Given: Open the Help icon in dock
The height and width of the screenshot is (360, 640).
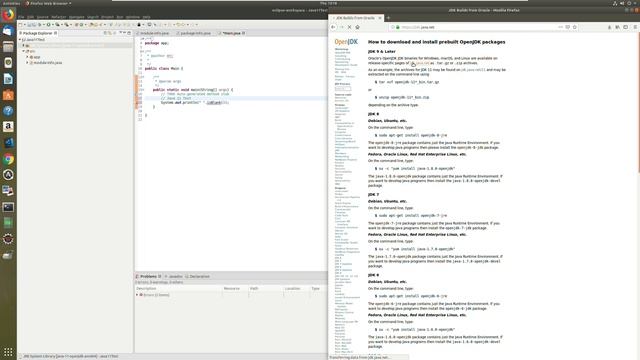Looking at the screenshot, I should [8, 111].
